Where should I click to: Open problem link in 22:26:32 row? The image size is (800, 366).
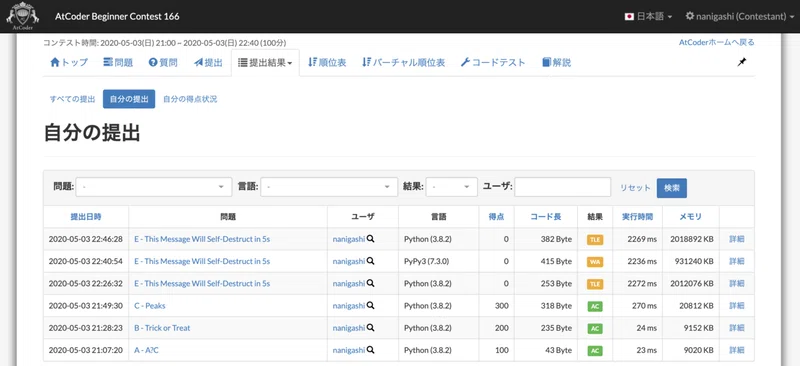coord(202,283)
